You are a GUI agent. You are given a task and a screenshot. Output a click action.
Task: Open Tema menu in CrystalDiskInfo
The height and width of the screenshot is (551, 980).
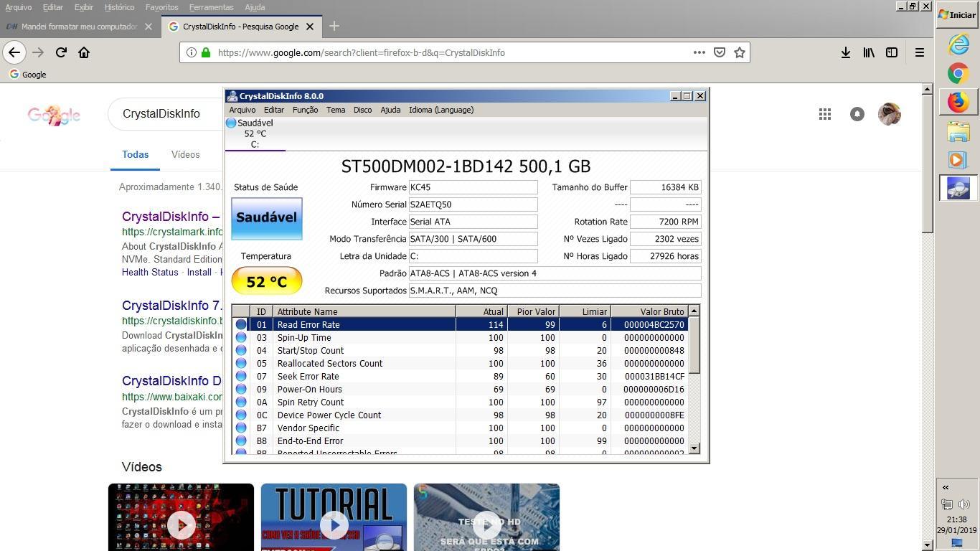(x=336, y=110)
